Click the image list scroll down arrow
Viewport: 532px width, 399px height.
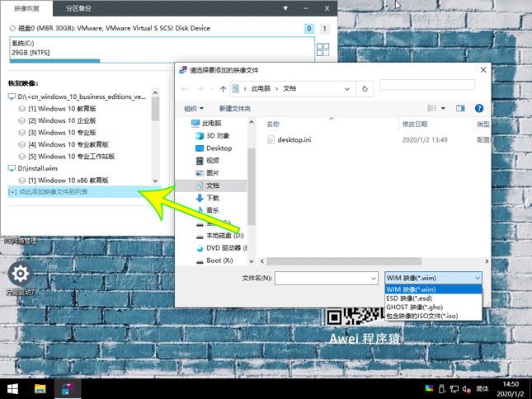[155, 181]
